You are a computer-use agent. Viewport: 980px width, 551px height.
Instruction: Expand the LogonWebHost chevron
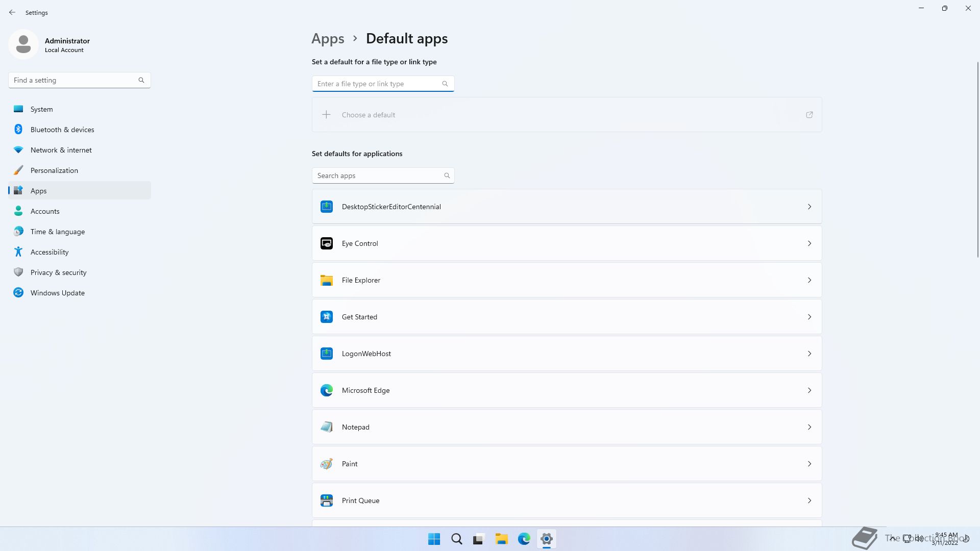pyautogui.click(x=809, y=354)
